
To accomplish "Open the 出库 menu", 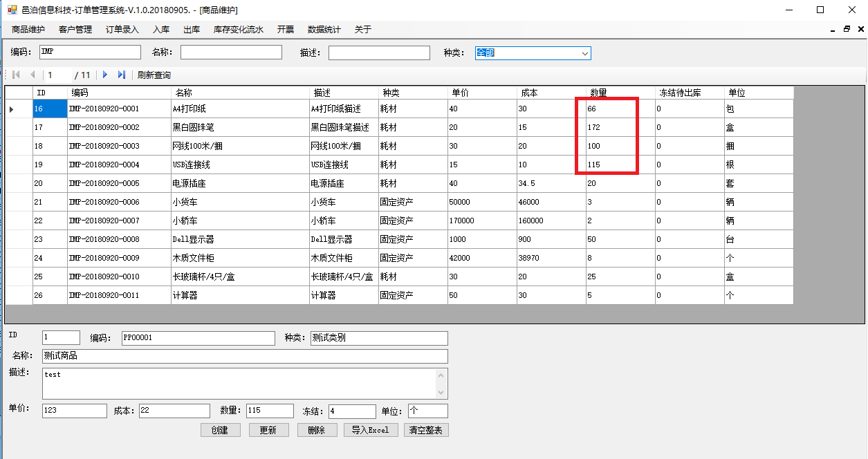I will coord(192,30).
